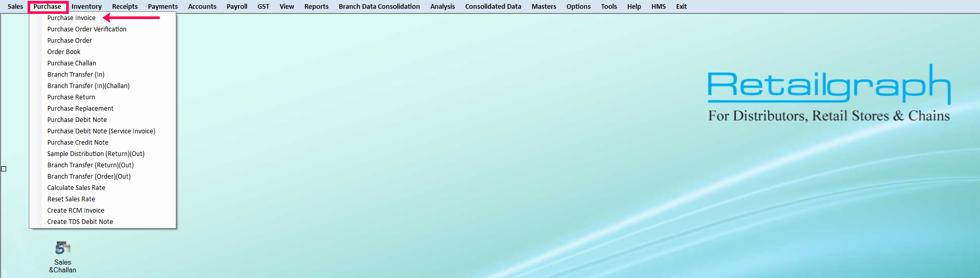
Task: Open the Options menu
Action: point(578,7)
